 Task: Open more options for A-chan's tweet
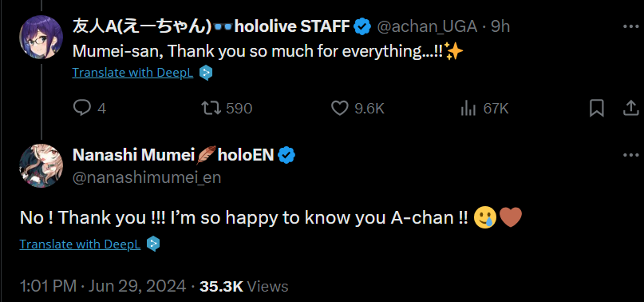click(x=630, y=26)
